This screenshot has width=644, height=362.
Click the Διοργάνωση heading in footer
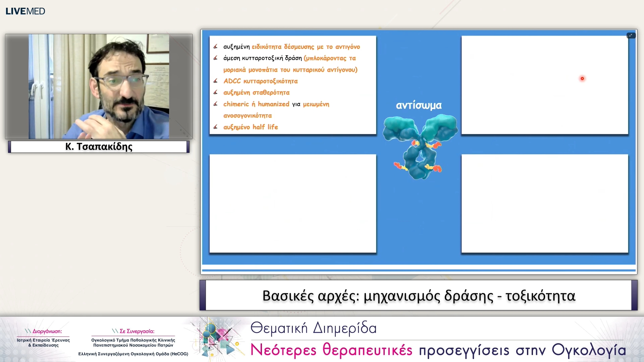[44, 331]
